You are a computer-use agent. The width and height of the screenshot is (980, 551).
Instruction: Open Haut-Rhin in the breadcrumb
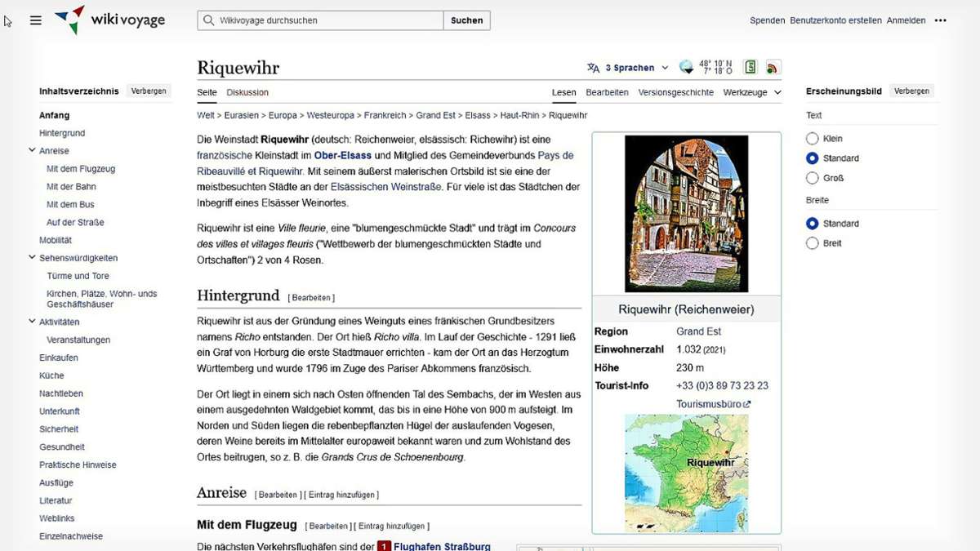(x=519, y=116)
